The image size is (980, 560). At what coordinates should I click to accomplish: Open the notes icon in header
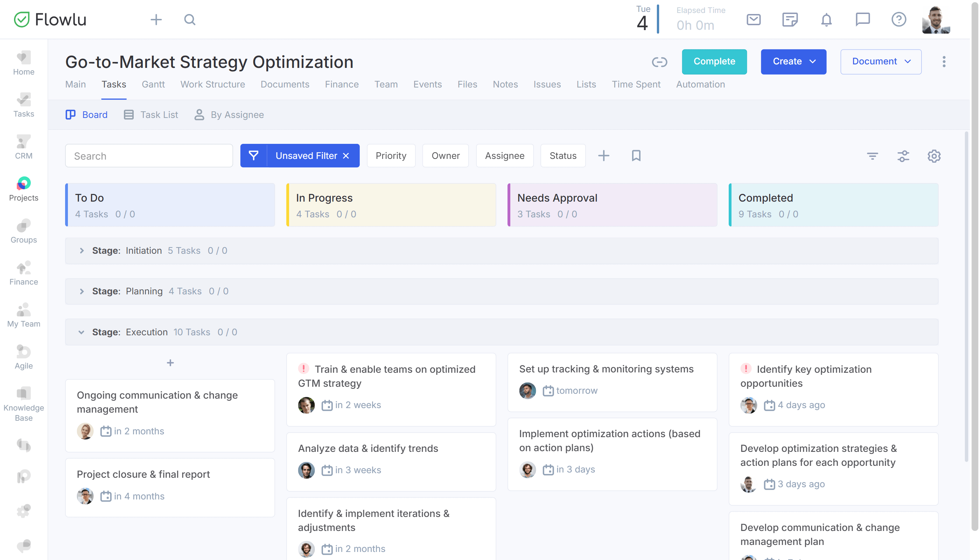click(x=790, y=19)
